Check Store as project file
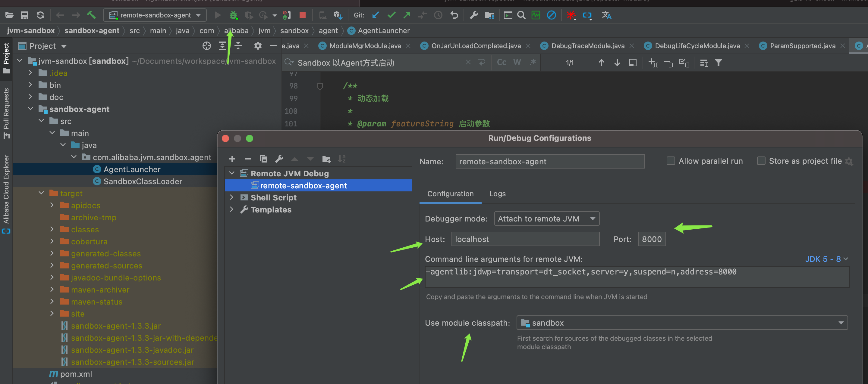This screenshot has height=384, width=868. tap(761, 161)
